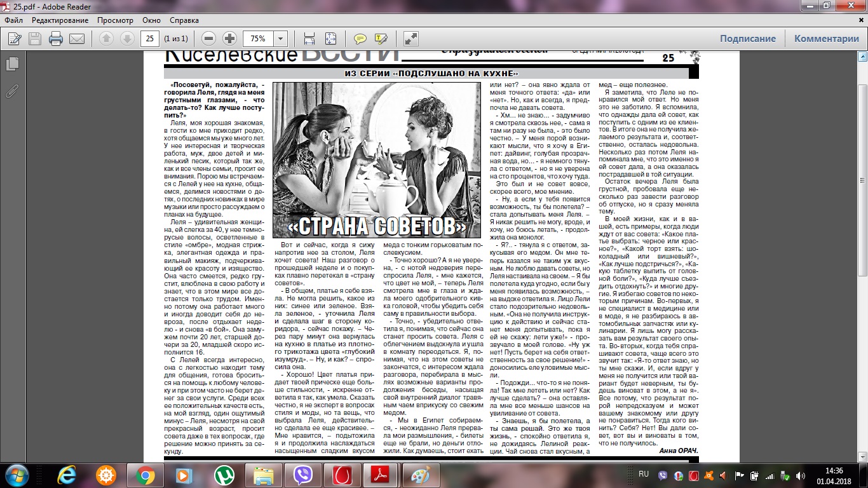Screen dimensions: 868x488
Task: Open the Файл menu
Action: tap(13, 20)
